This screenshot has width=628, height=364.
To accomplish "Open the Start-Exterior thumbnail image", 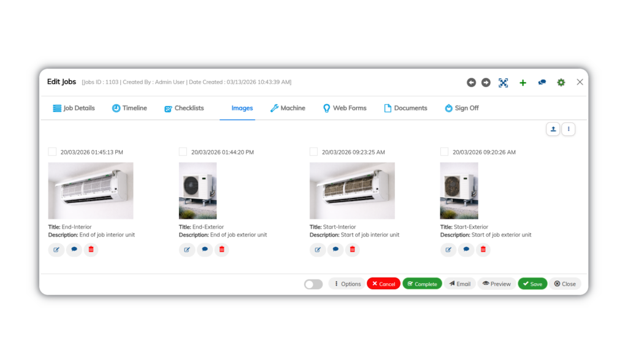I will pyautogui.click(x=459, y=191).
